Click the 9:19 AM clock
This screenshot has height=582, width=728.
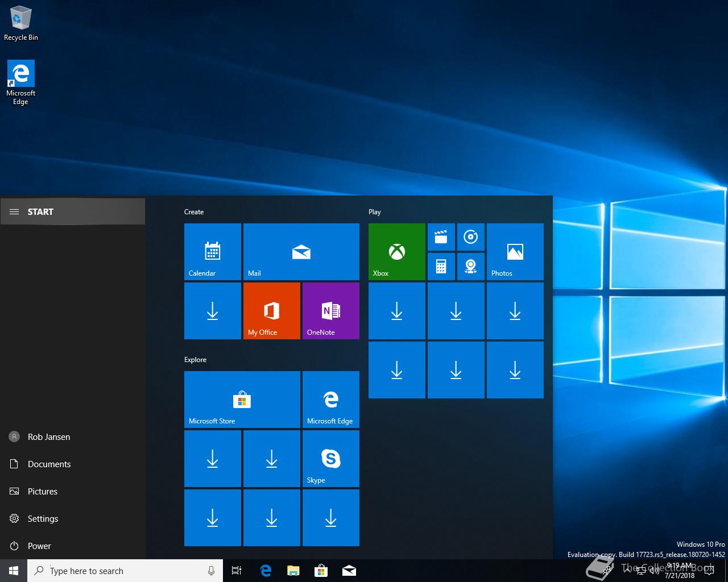680,571
